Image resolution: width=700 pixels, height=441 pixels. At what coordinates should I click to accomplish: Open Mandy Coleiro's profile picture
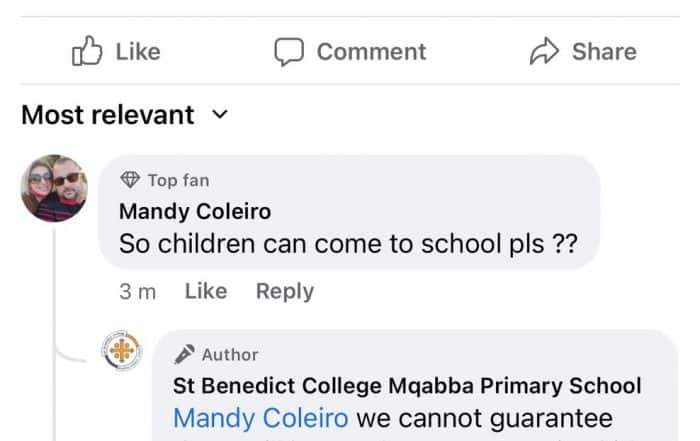click(54, 188)
